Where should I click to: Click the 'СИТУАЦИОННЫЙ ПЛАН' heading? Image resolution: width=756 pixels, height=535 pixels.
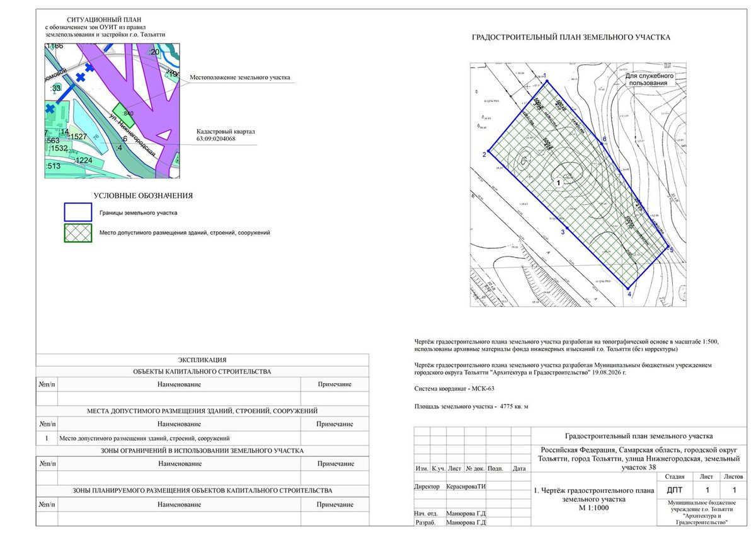pos(103,20)
